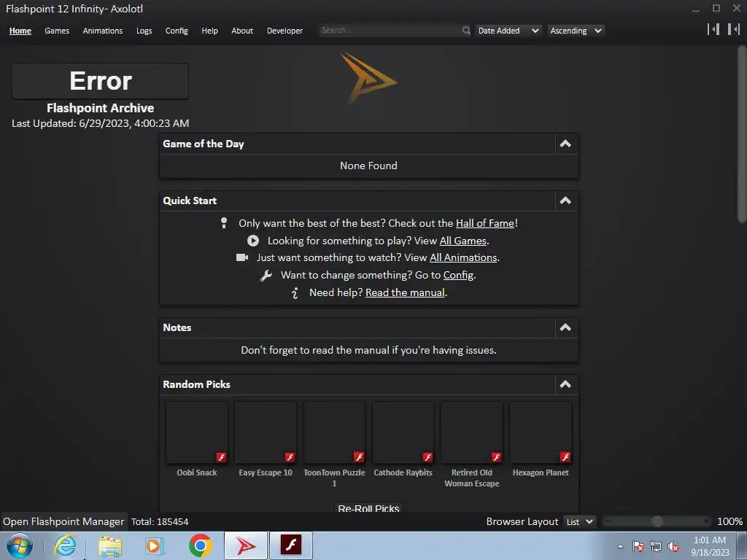Collapse the Game of the Day section
Image resolution: width=747 pixels, height=560 pixels.
[x=565, y=144]
